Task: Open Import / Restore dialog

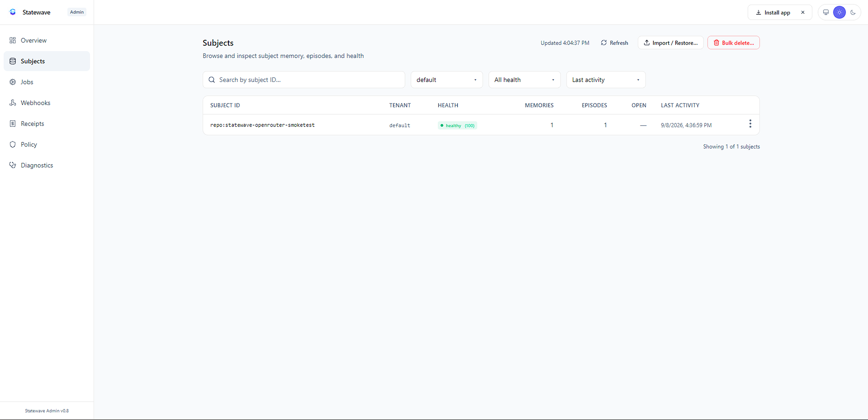Action: pyautogui.click(x=671, y=43)
